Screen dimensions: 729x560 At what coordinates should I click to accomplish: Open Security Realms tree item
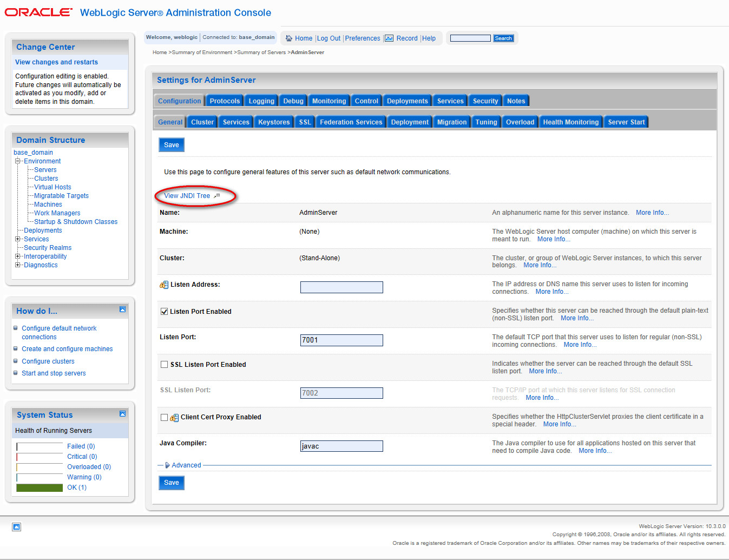(x=48, y=248)
